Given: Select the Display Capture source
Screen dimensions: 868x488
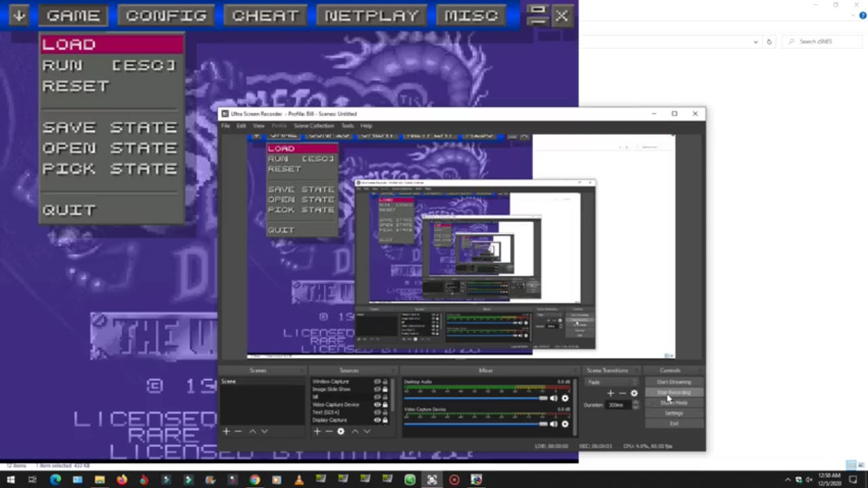Looking at the screenshot, I should pos(330,420).
